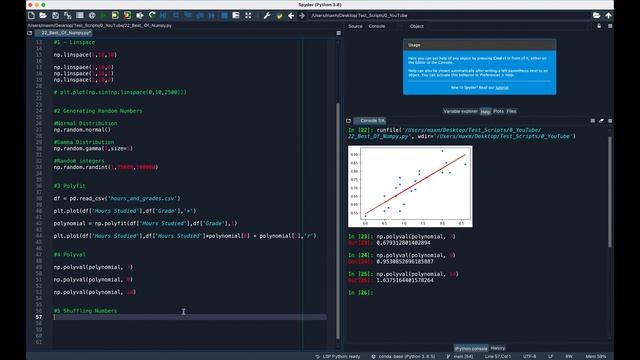Switch to the Plots tab
This screenshot has height=360, width=640.
point(498,111)
